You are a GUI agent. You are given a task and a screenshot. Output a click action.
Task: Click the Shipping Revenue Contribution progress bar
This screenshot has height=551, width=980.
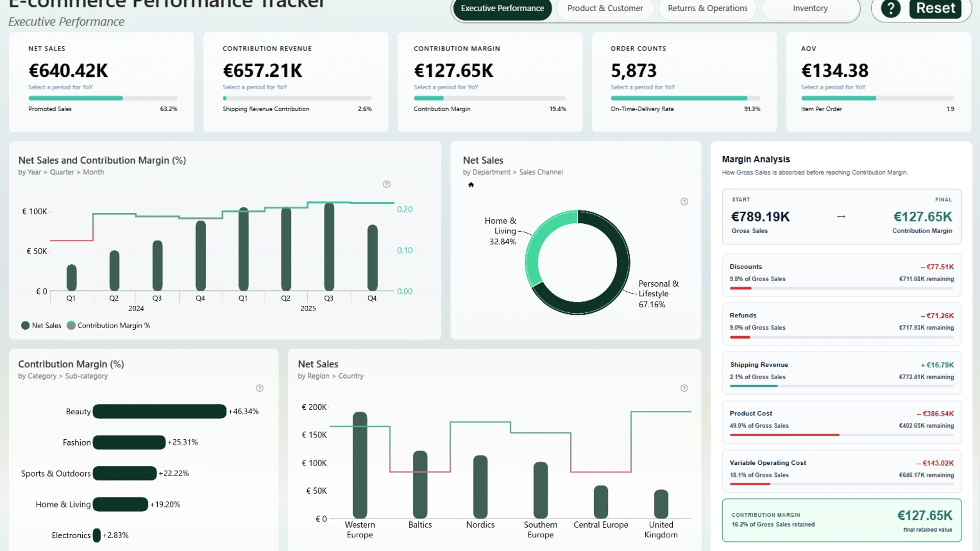point(297,98)
